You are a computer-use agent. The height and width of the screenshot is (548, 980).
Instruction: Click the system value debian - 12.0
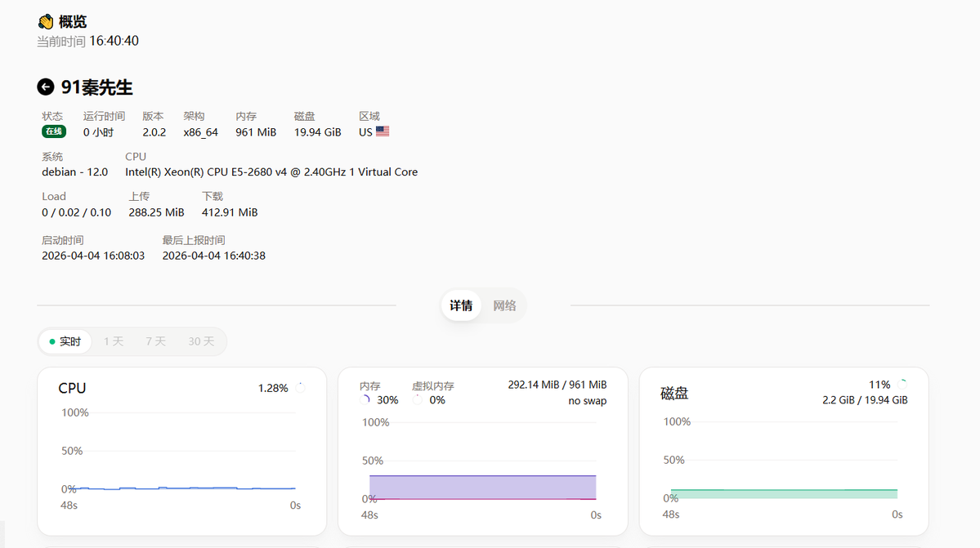[x=75, y=172]
